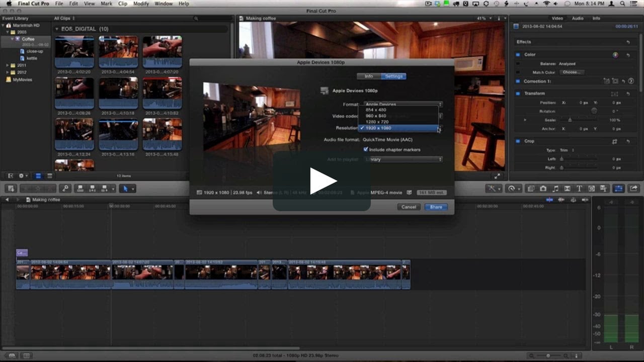Toggle viewer full screen arrows icon

tap(498, 176)
